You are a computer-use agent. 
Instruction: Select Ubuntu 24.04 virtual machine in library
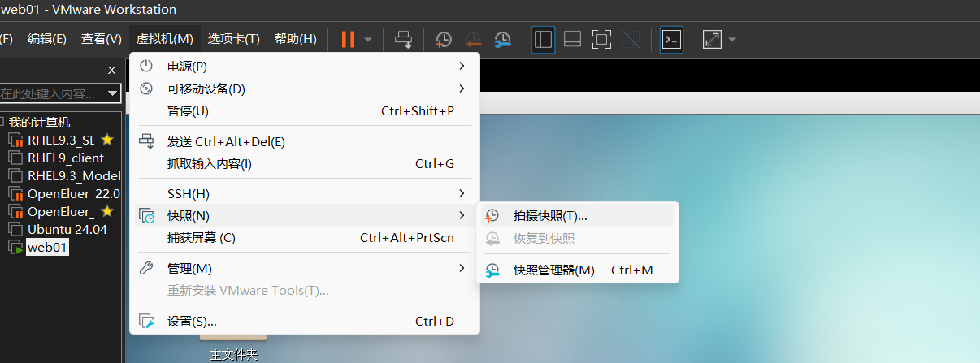[x=67, y=230]
